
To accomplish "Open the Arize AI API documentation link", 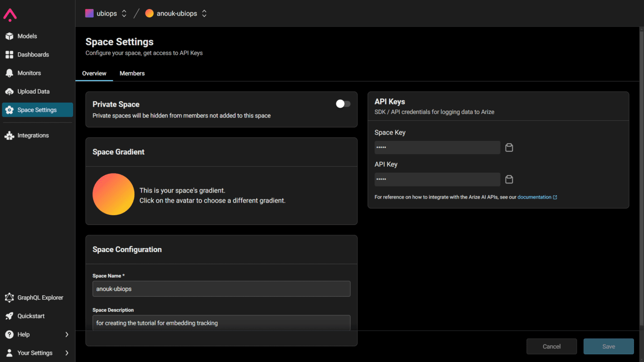I will tap(535, 197).
